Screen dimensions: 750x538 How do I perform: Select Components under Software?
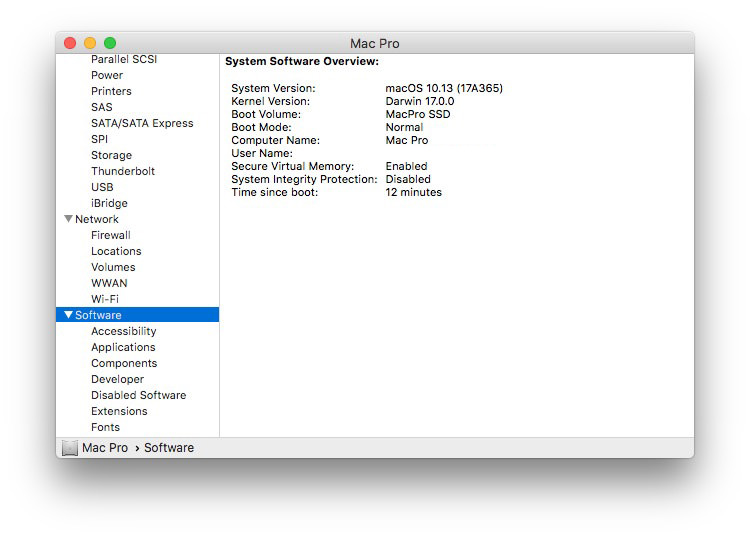(x=124, y=363)
